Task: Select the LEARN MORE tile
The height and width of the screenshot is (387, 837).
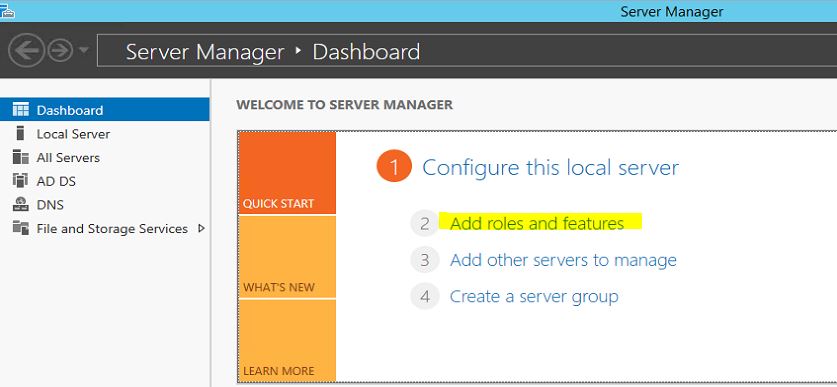Action: point(287,341)
